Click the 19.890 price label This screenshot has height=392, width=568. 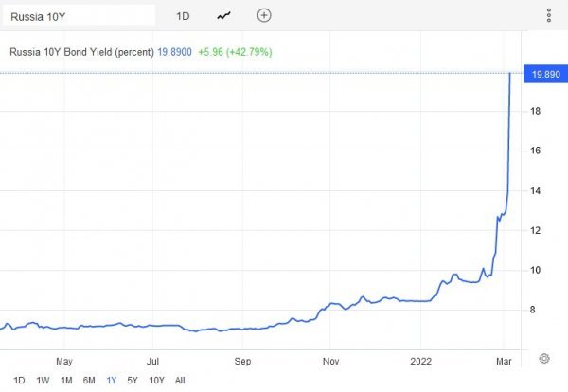tap(545, 74)
